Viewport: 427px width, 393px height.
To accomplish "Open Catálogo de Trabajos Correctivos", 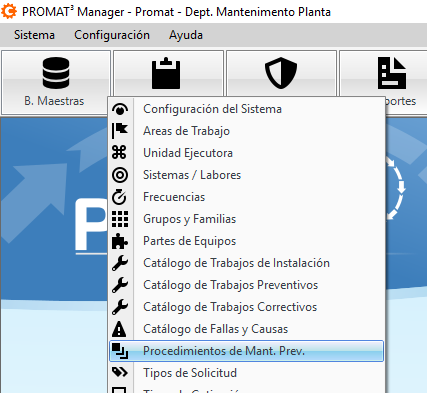I will click(x=247, y=307).
